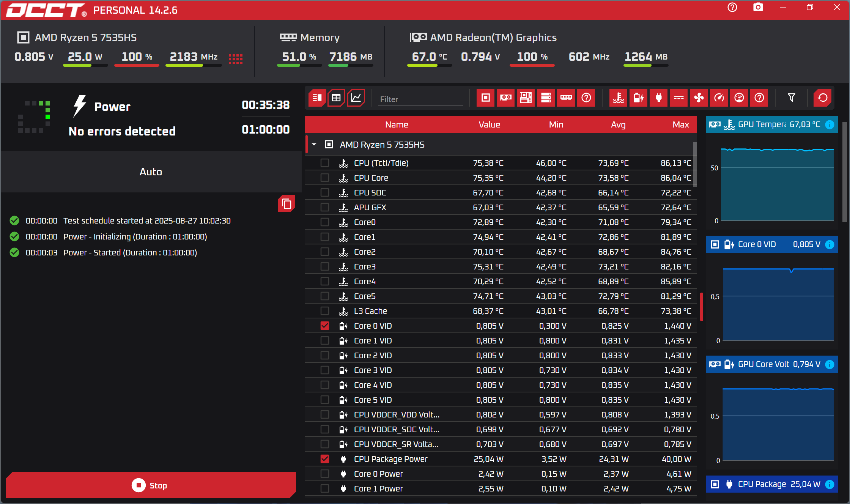Uncheck the Core 0 VID checkbox

click(x=324, y=326)
